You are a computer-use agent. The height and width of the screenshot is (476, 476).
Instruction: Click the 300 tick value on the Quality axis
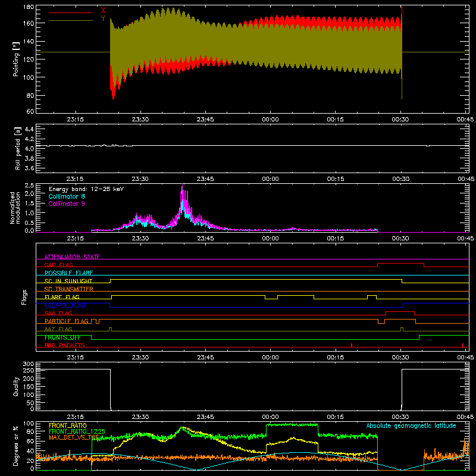(x=29, y=364)
